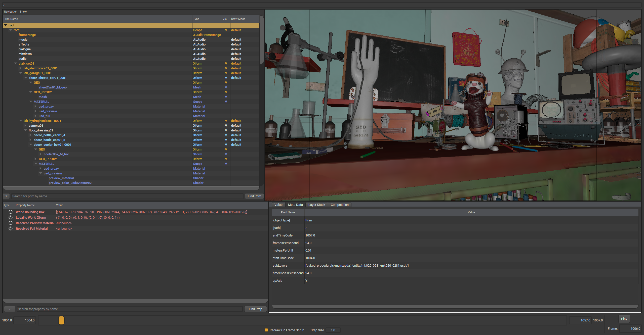This screenshot has width=644, height=335.
Task: Toggle visibility of camera01 prim
Action: pos(226,125)
